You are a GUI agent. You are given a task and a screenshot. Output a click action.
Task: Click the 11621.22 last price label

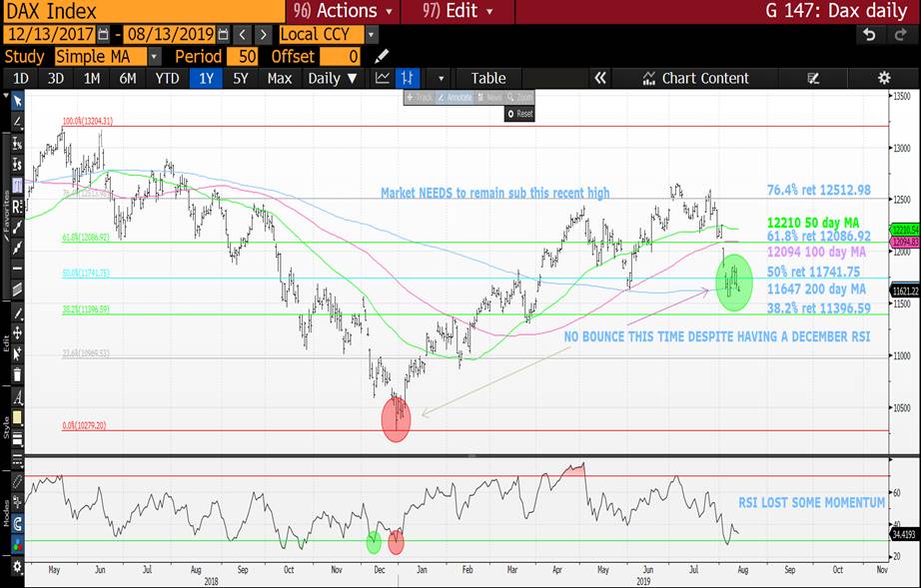coord(905,292)
